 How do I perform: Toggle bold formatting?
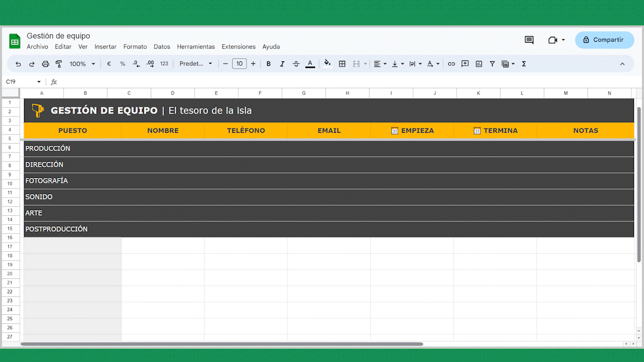269,64
